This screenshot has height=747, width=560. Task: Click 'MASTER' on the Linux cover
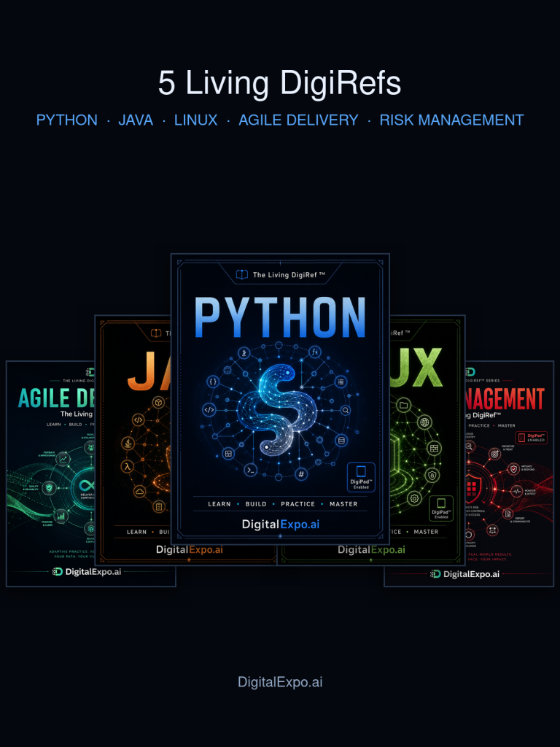426,532
